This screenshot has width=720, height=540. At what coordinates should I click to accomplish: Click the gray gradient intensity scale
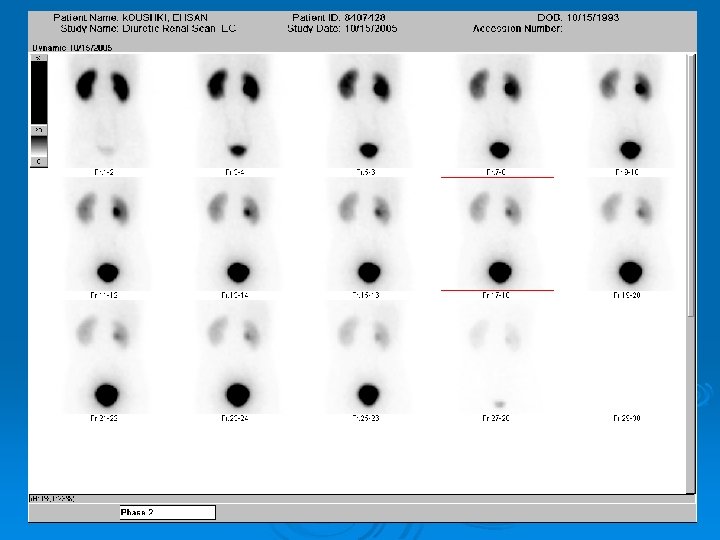click(x=39, y=146)
